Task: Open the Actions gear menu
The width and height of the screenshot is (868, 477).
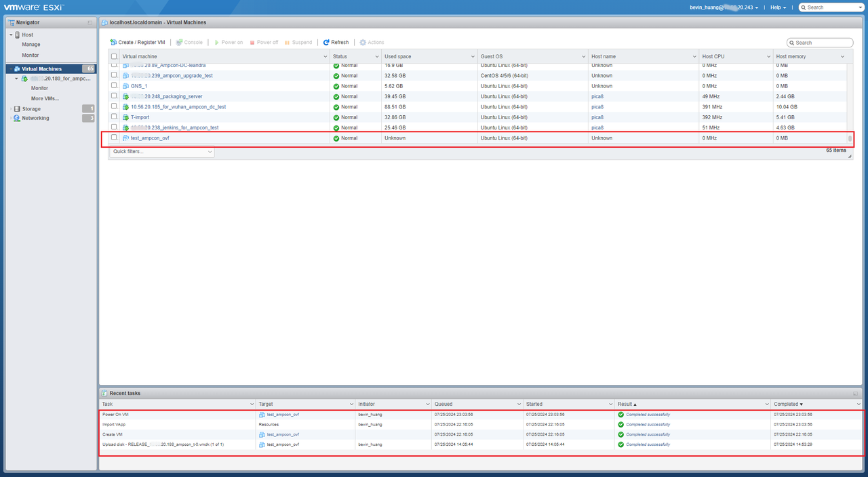Action: tap(372, 42)
